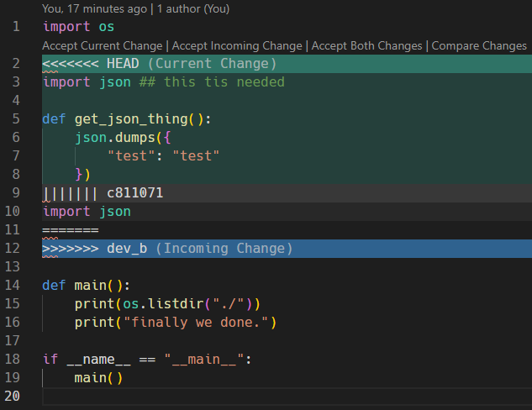This screenshot has height=410, width=532.
Task: Click the 'this tis needed' comment
Action: [x=212, y=82]
